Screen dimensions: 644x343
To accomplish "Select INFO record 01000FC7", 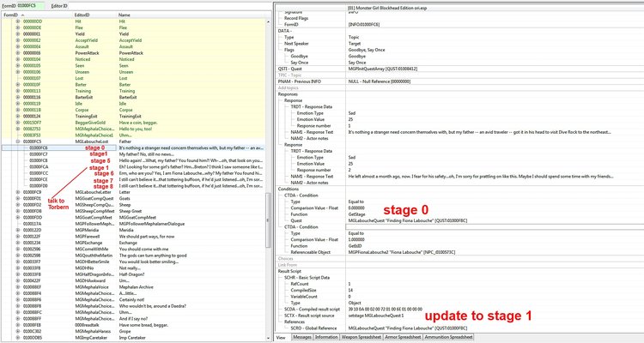I will click(133, 154).
